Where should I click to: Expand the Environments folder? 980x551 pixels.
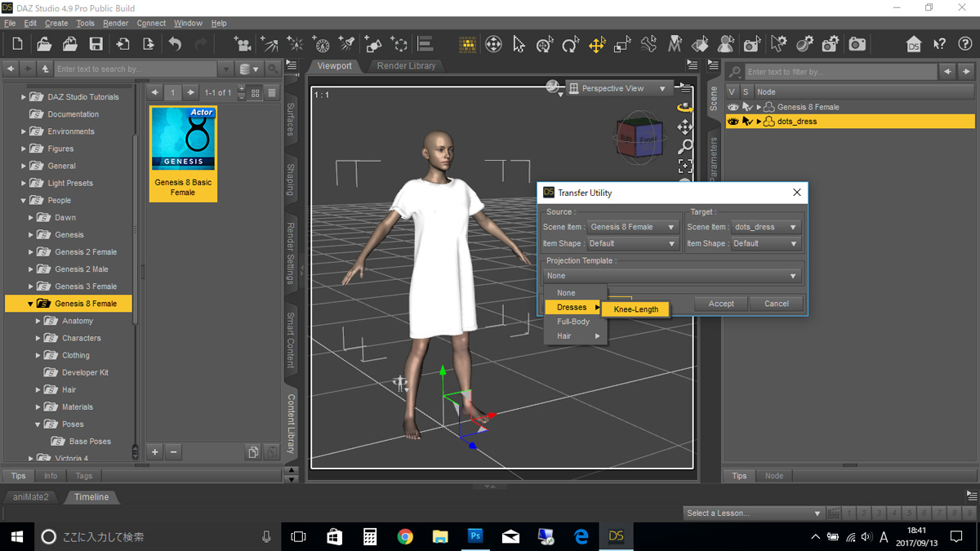23,131
